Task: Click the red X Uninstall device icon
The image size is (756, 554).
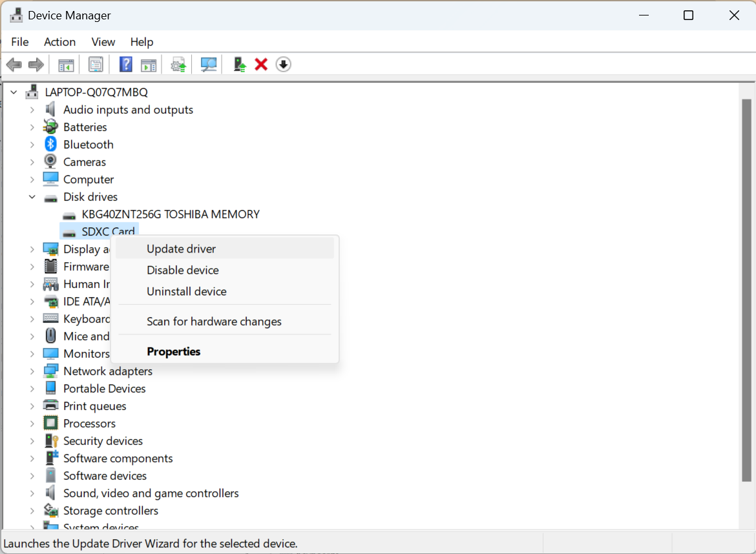Action: coord(261,65)
